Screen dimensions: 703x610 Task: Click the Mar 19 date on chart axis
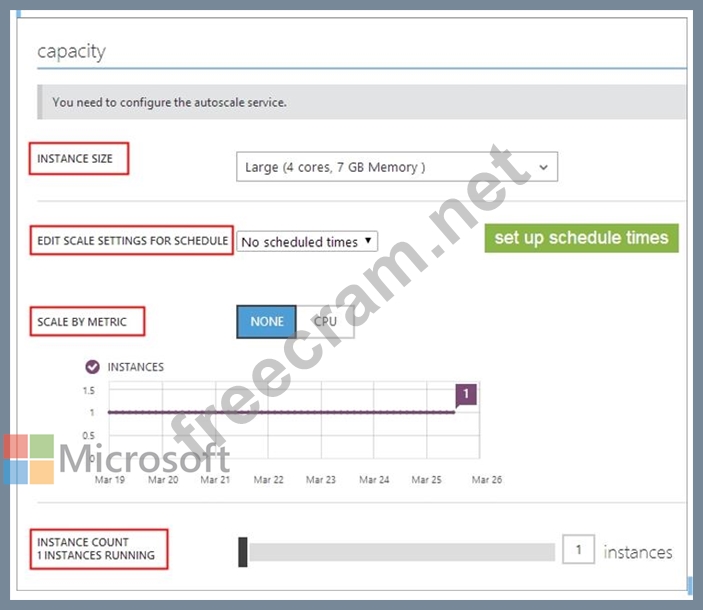(109, 480)
